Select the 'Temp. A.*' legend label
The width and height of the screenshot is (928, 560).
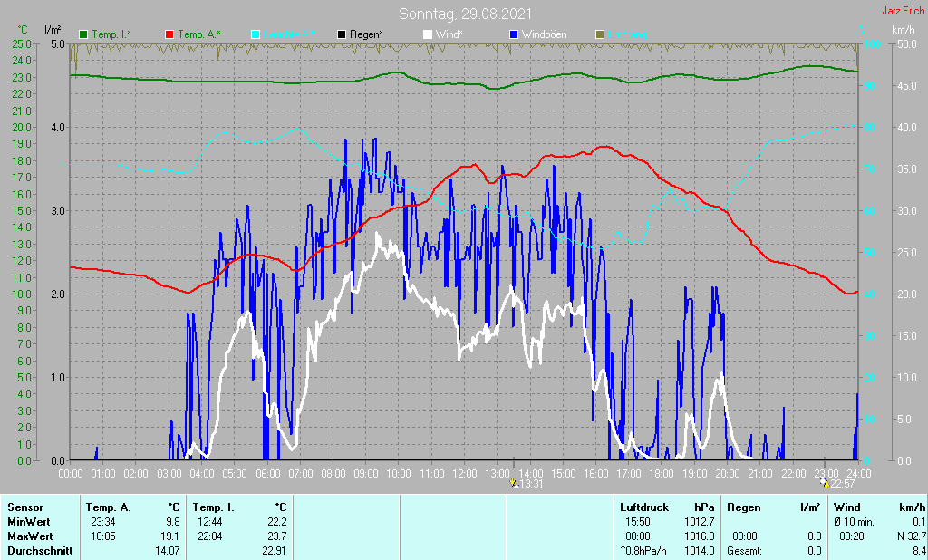[x=199, y=34]
